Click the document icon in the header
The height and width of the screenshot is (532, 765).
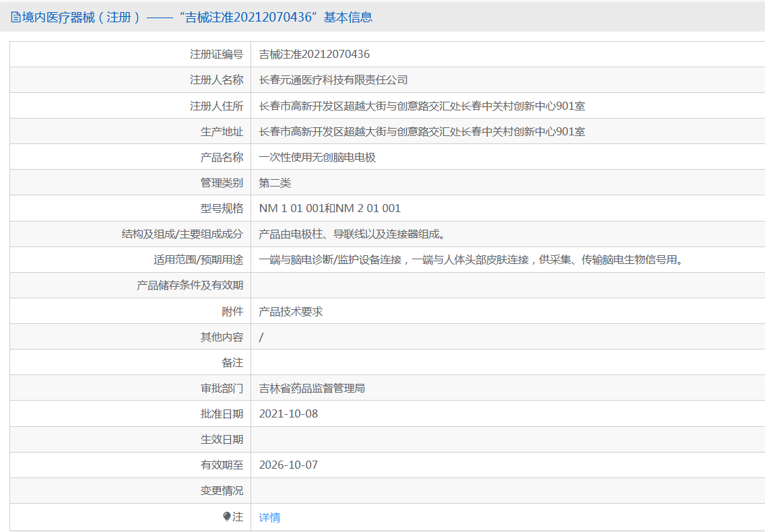15,18
